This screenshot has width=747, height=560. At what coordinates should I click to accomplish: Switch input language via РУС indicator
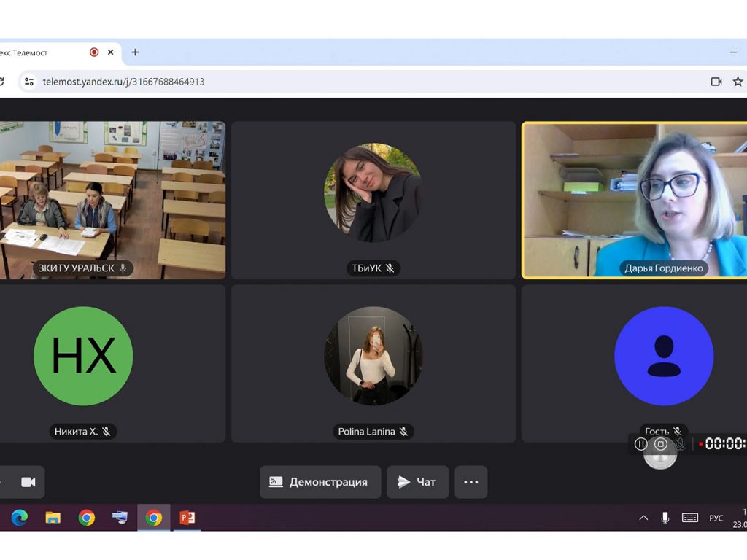[x=716, y=518]
